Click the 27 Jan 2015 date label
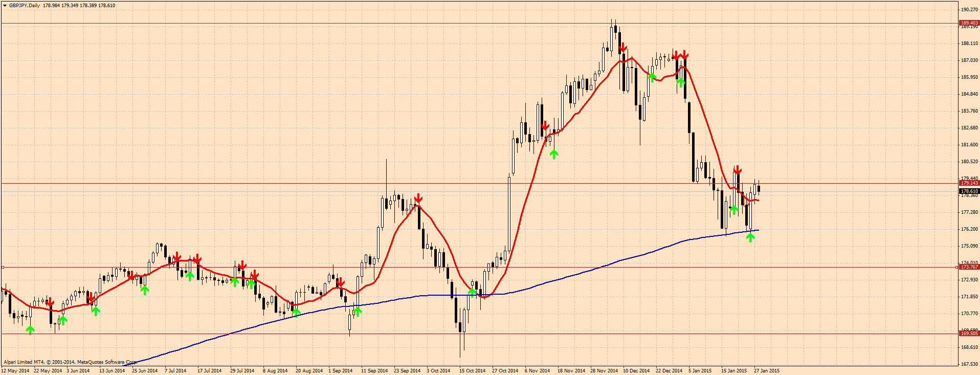Image resolution: width=980 pixels, height=375 pixels. [x=767, y=371]
